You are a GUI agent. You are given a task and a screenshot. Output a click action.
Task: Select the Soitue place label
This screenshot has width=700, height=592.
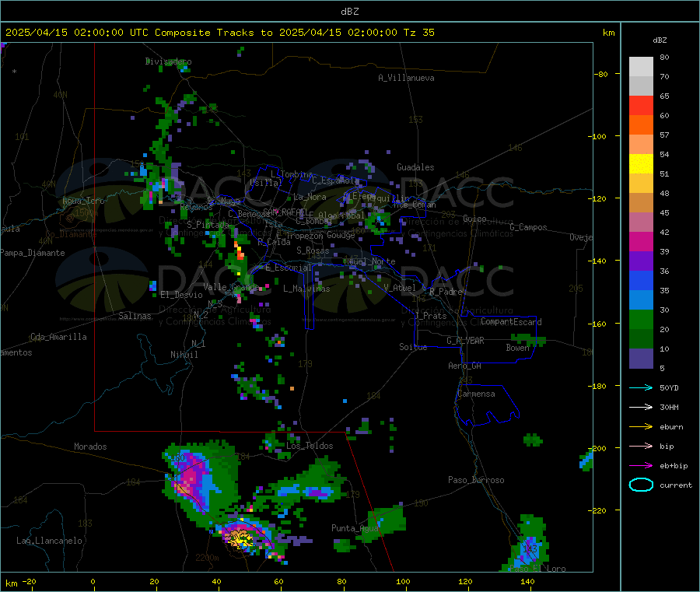pyautogui.click(x=413, y=347)
